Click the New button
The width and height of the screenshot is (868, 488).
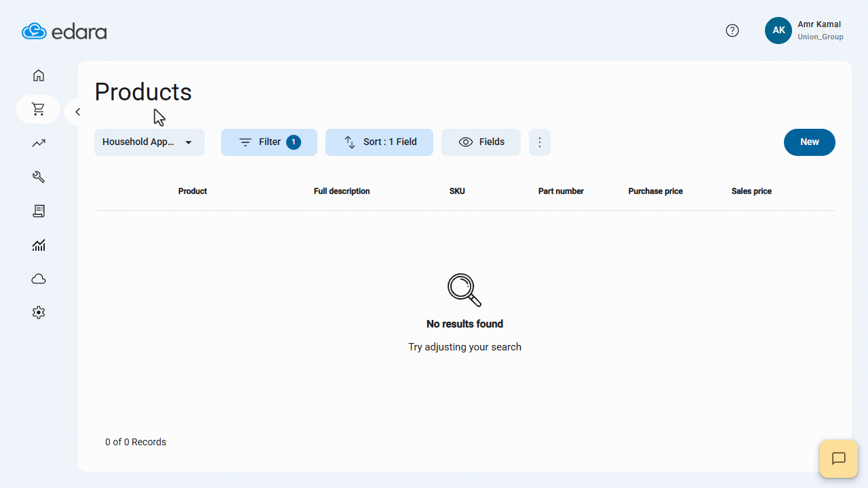(x=810, y=142)
